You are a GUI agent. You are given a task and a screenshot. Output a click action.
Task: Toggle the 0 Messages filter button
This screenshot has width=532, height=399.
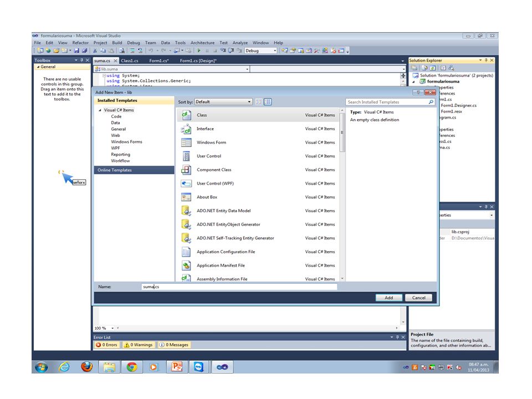tap(173, 345)
